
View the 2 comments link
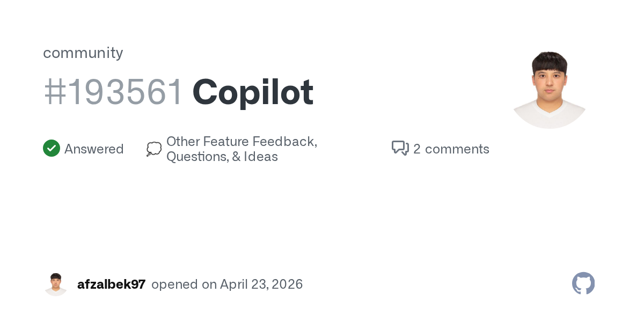451,149
